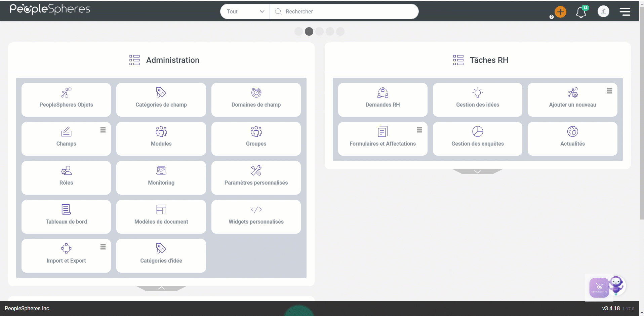Click the Tâches RH list icon
This screenshot has width=644, height=316.
(458, 60)
